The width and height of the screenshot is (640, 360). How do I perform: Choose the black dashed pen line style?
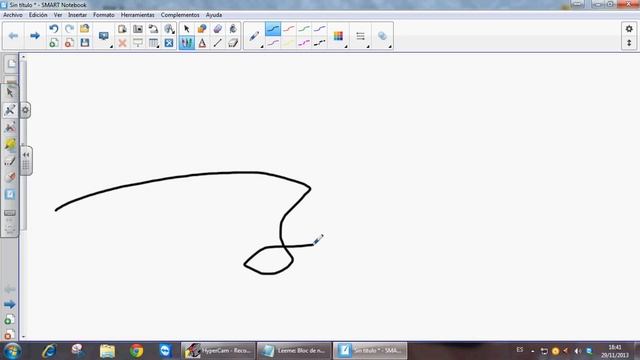click(320, 43)
